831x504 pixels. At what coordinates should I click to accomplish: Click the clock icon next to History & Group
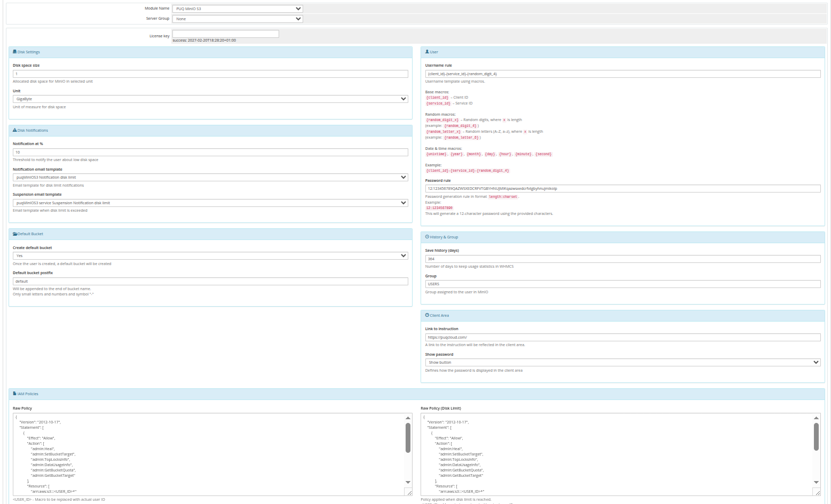tap(426, 237)
